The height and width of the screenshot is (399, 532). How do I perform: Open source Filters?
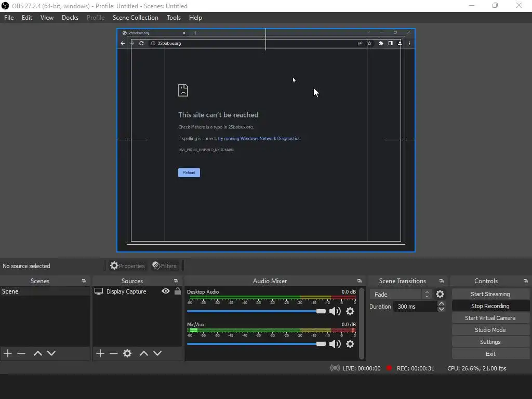coord(165,266)
